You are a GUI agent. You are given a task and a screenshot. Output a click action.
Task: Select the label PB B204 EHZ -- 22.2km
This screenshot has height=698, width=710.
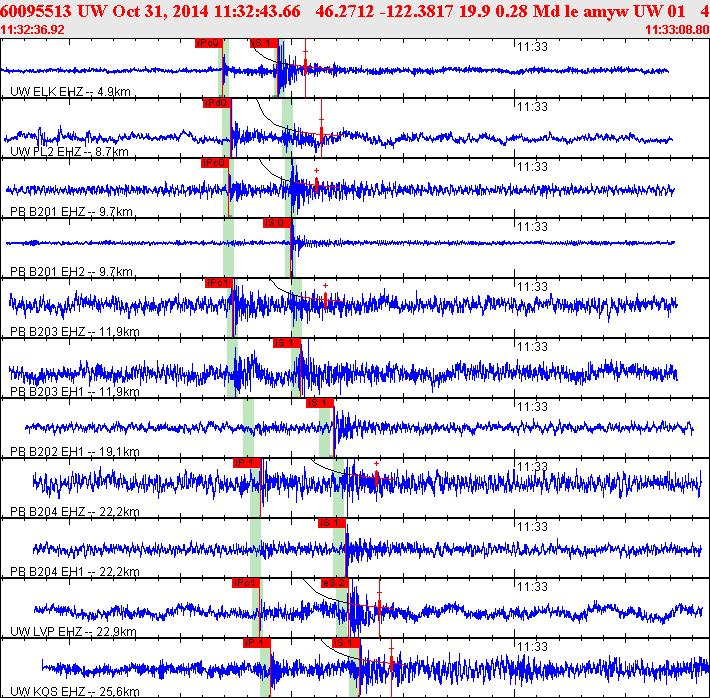75,512
